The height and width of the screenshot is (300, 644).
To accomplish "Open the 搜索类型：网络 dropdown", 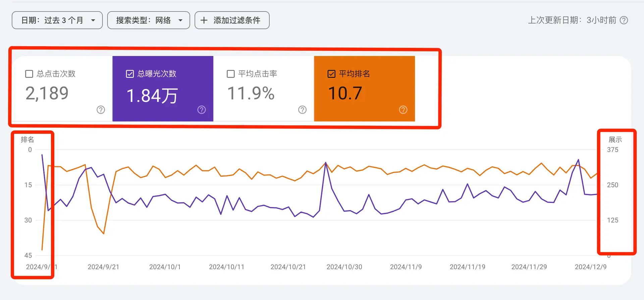I will pyautogui.click(x=149, y=20).
